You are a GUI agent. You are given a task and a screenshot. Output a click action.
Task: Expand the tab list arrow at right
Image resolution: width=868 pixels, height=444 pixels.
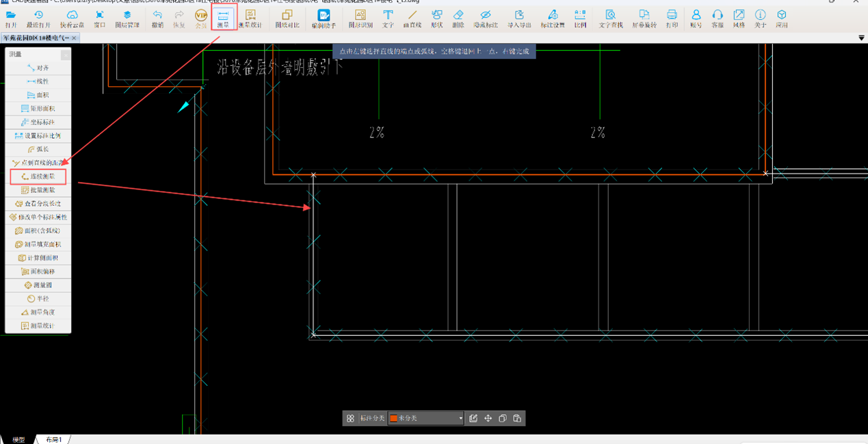coord(861,38)
